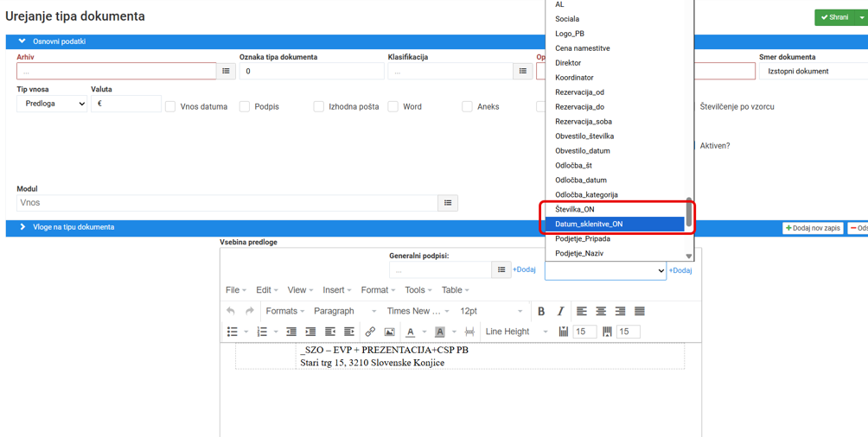Toggle italic formatting
Image resolution: width=868 pixels, height=437 pixels.
[561, 311]
